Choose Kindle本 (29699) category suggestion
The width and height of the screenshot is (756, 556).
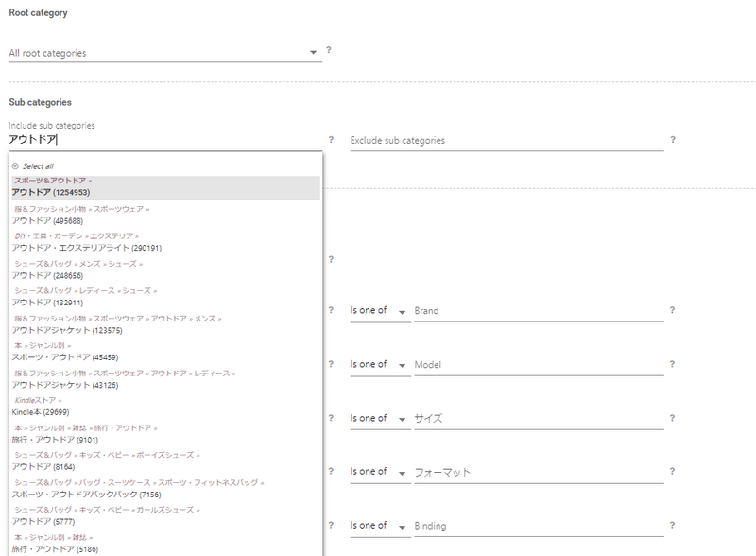pos(42,412)
